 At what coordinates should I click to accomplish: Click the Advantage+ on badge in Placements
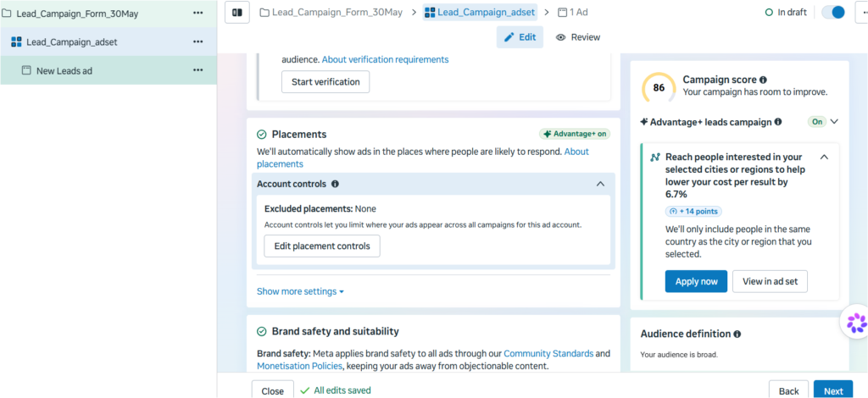pyautogui.click(x=575, y=134)
